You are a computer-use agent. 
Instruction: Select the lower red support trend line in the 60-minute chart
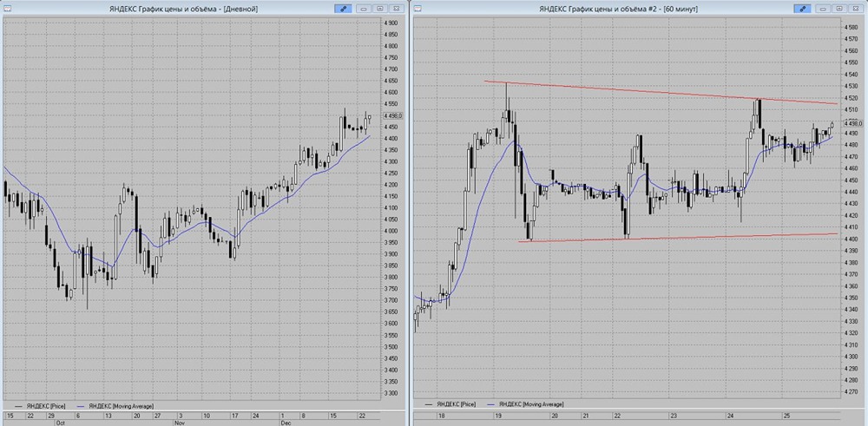coord(678,238)
